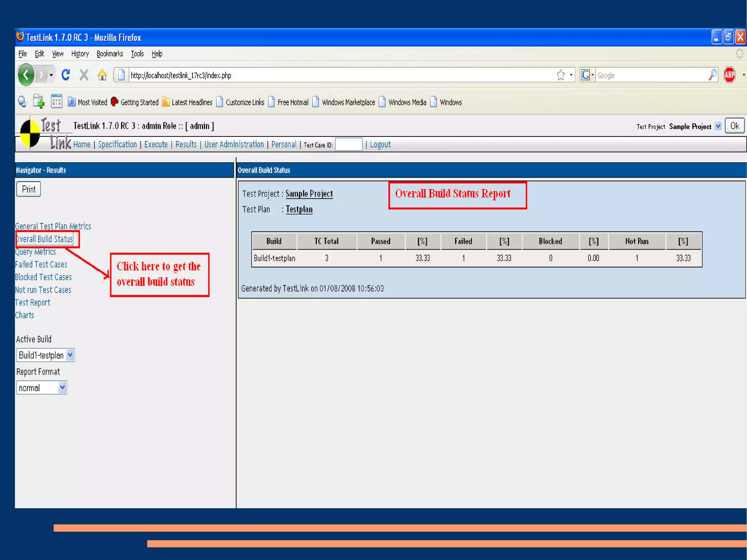The height and width of the screenshot is (560, 747).
Task: Reload the page with refresh icon
Action: pos(66,75)
